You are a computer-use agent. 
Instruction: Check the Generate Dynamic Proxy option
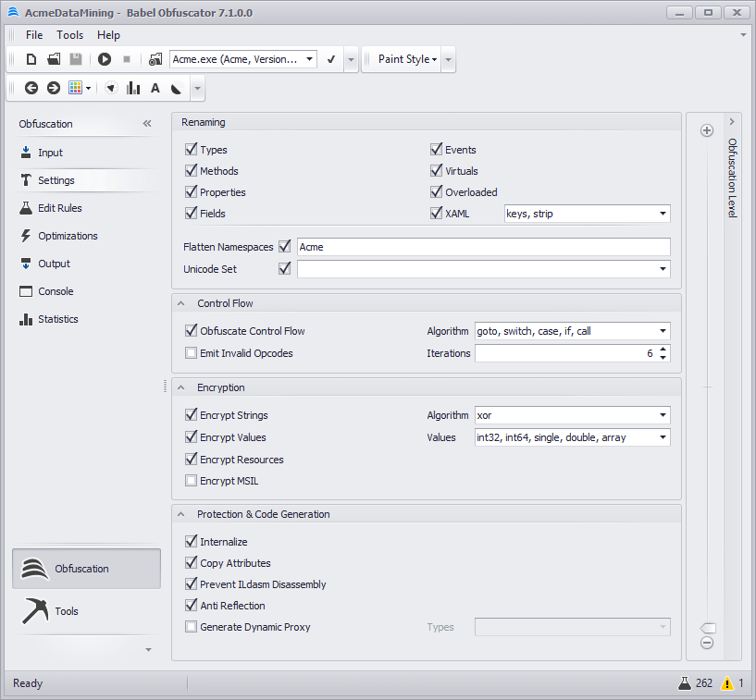pos(192,627)
